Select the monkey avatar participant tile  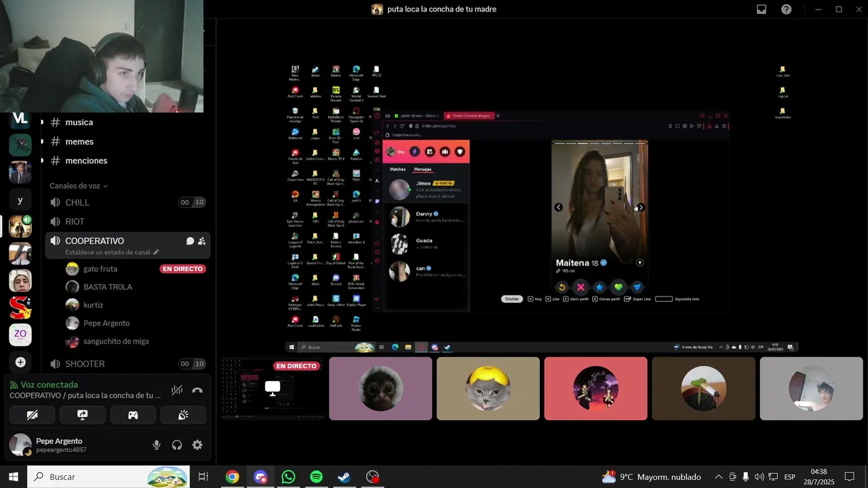tap(380, 388)
